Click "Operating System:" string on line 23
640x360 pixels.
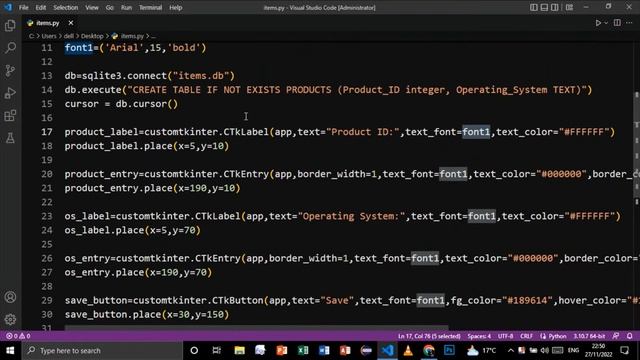pyautogui.click(x=351, y=216)
